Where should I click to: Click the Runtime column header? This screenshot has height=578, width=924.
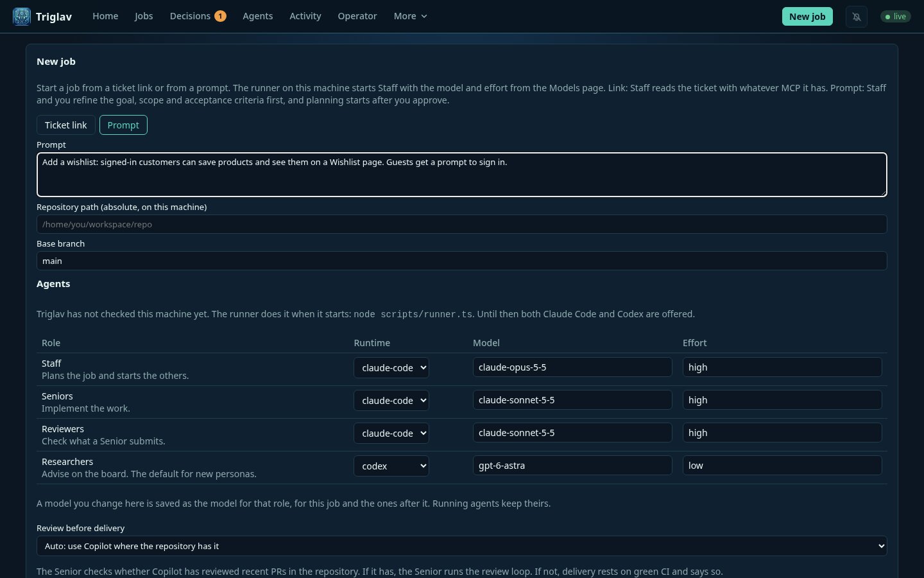point(372,343)
